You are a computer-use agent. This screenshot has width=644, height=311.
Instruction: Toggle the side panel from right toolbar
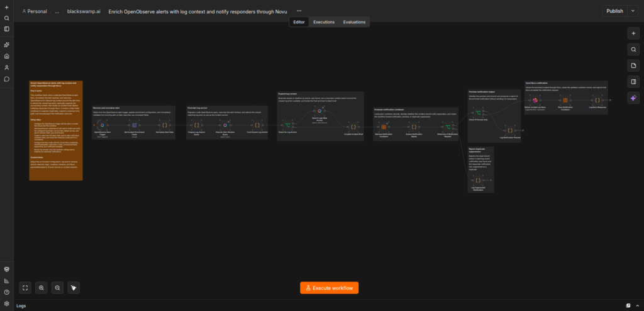[633, 82]
